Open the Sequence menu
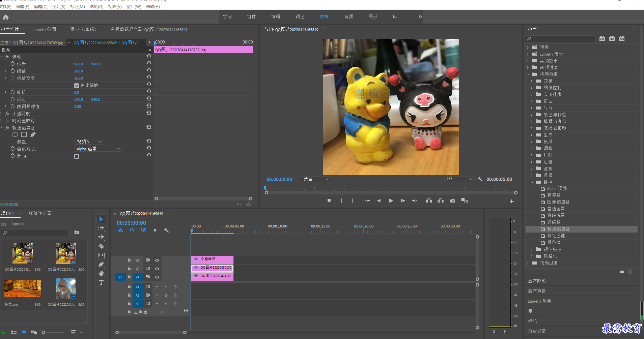Screen dimensions: 644x339 pos(59,7)
